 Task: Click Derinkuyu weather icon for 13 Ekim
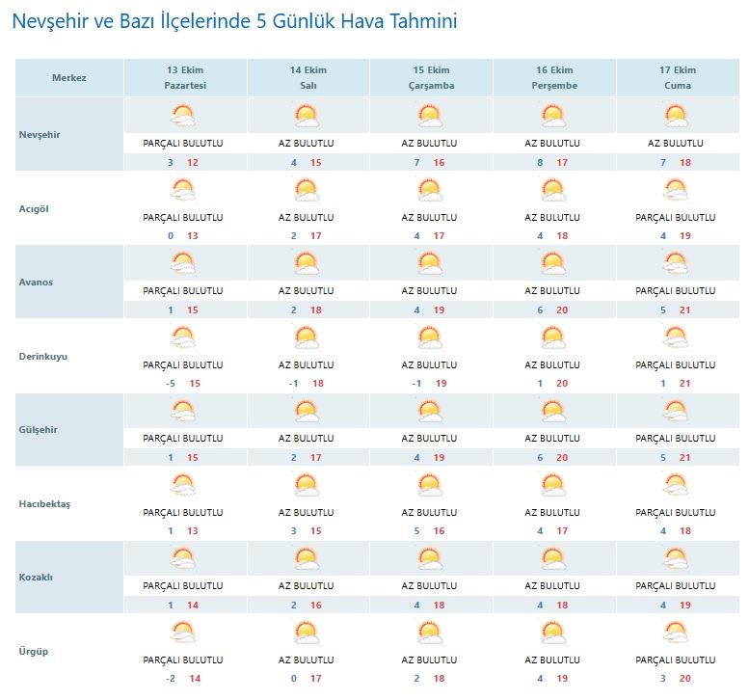tap(183, 337)
